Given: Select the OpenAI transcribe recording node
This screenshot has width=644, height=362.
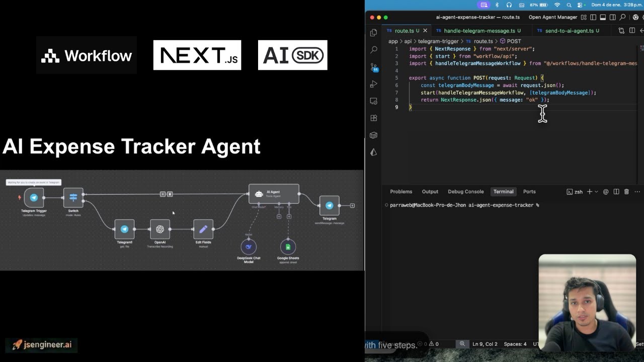Looking at the screenshot, I should [x=160, y=229].
